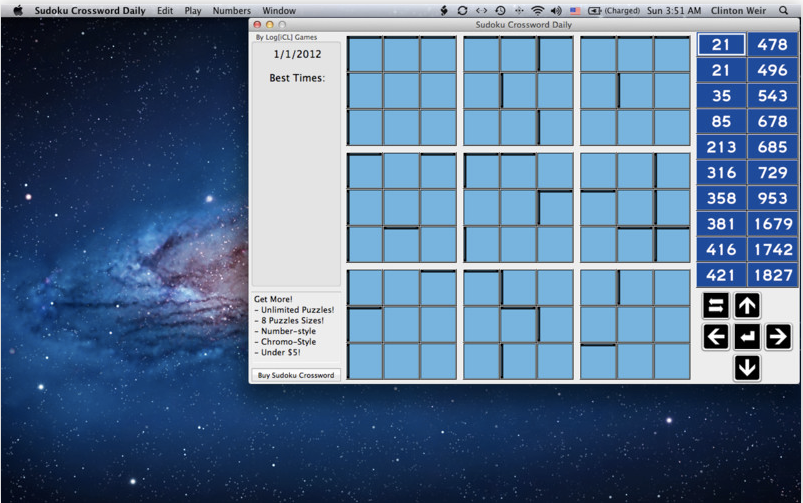Select the number 213 tile
Viewport: 803px width, 503px height.
point(721,147)
